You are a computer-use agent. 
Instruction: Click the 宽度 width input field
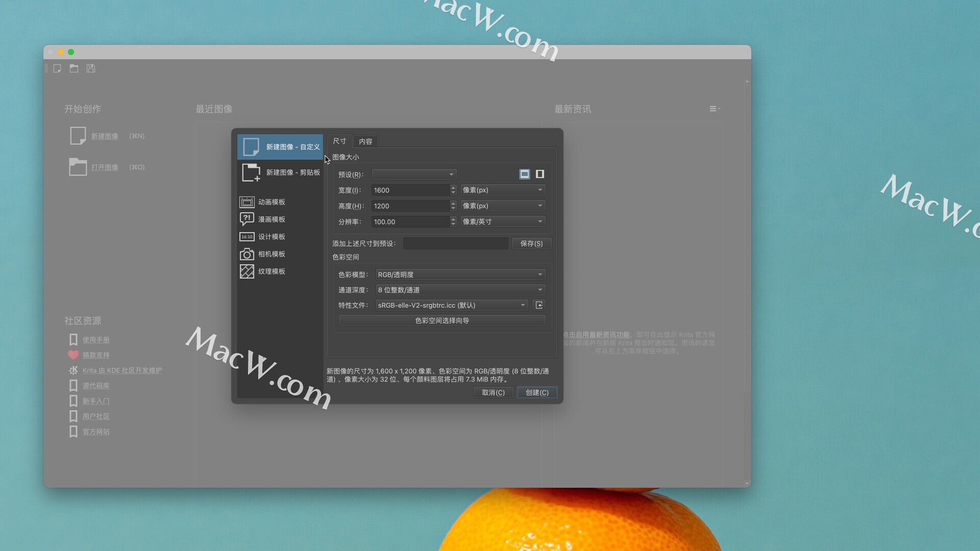pyautogui.click(x=410, y=190)
